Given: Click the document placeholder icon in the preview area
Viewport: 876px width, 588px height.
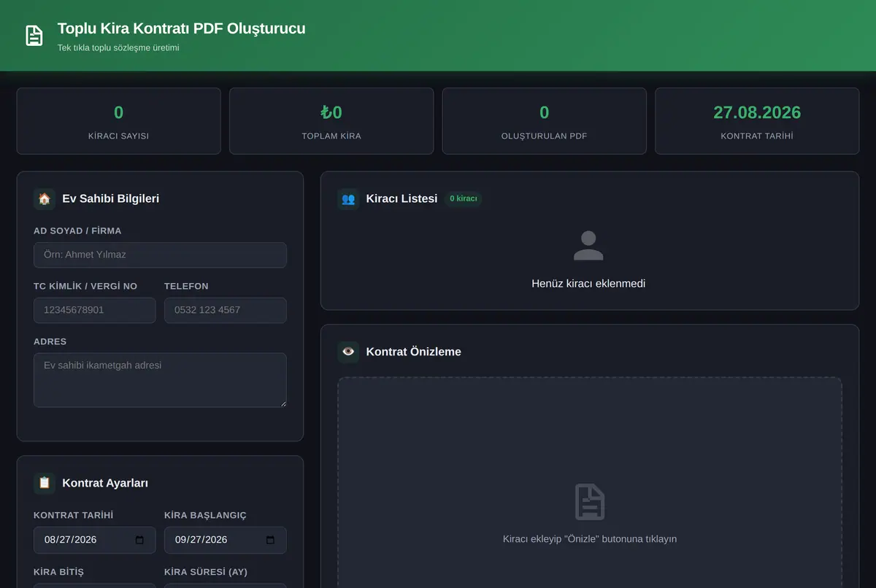Looking at the screenshot, I should (x=590, y=502).
